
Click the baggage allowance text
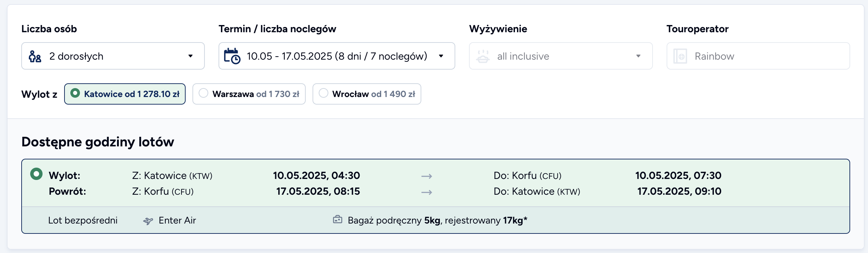pos(437,220)
